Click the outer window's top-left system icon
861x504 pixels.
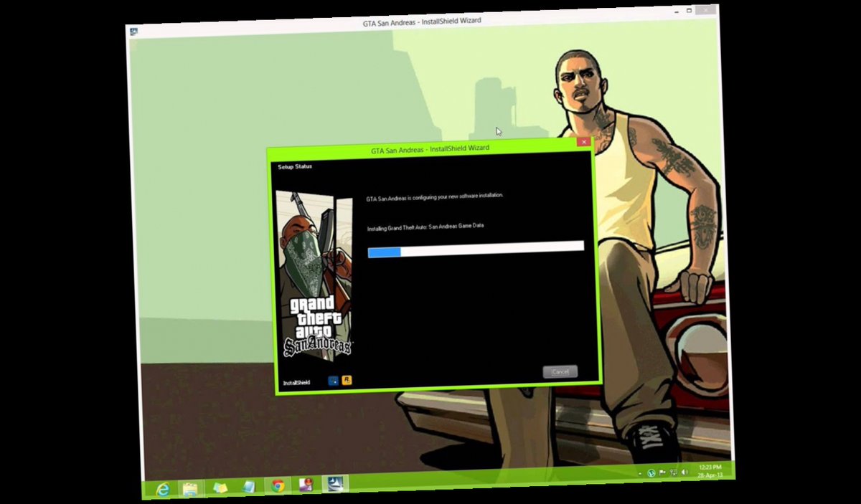[x=133, y=31]
